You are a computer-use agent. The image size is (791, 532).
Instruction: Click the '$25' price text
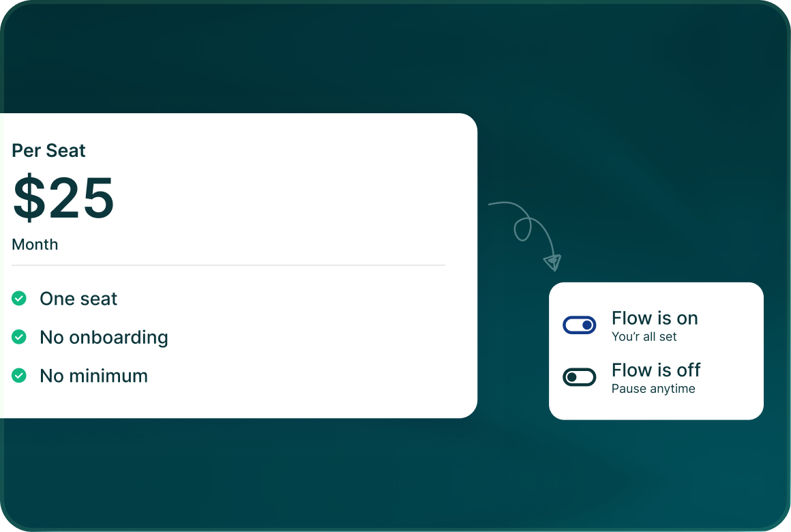tap(63, 197)
